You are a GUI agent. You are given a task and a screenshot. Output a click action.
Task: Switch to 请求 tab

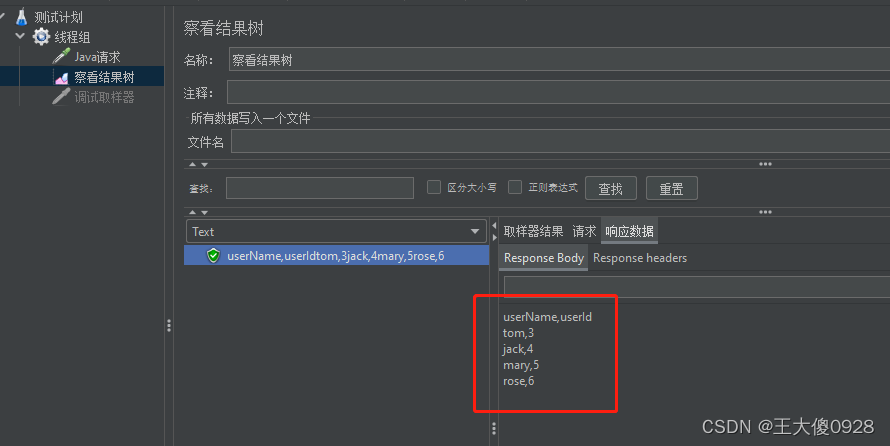[x=584, y=231]
